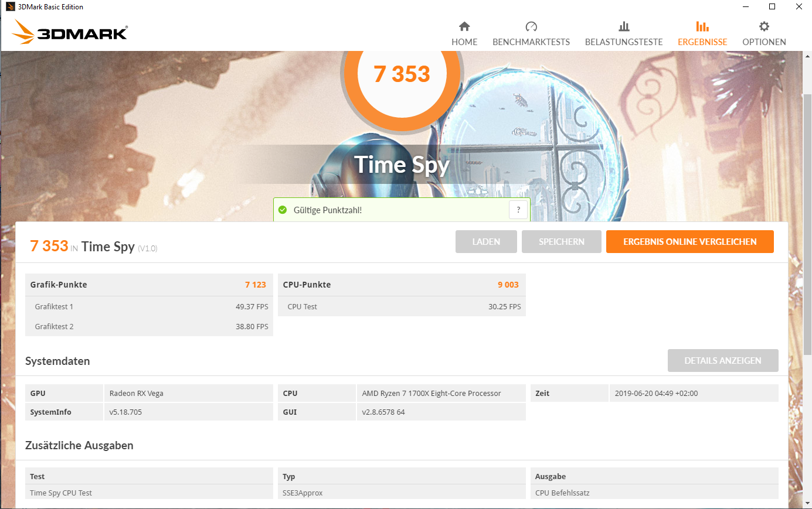The height and width of the screenshot is (509, 812).
Task: Click the 3DMark logo in header
Action: coord(70,32)
